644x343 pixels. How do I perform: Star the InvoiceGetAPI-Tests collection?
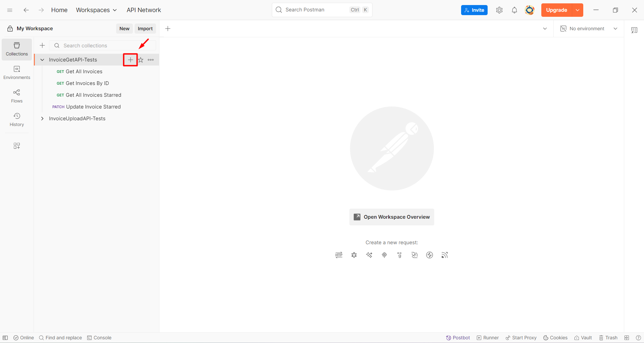tap(140, 59)
